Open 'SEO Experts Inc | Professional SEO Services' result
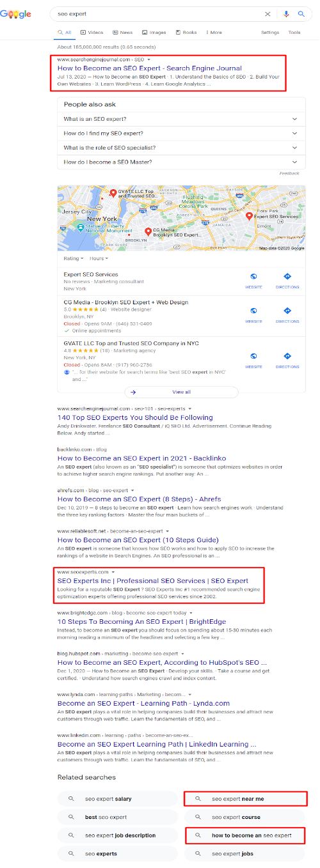320x868 pixels. click(153, 581)
